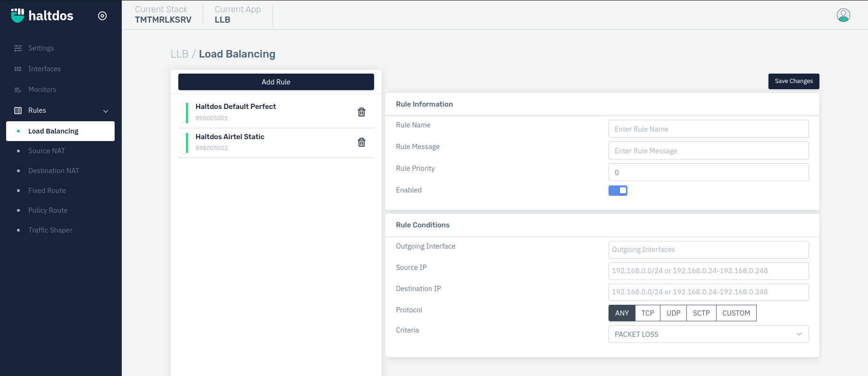Delete the Haltdos Default Perfect rule

pos(361,112)
